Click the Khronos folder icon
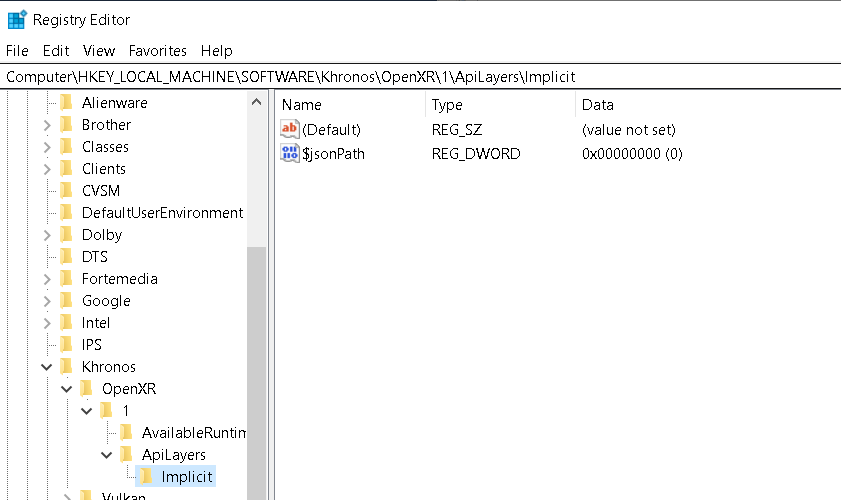 coord(67,367)
